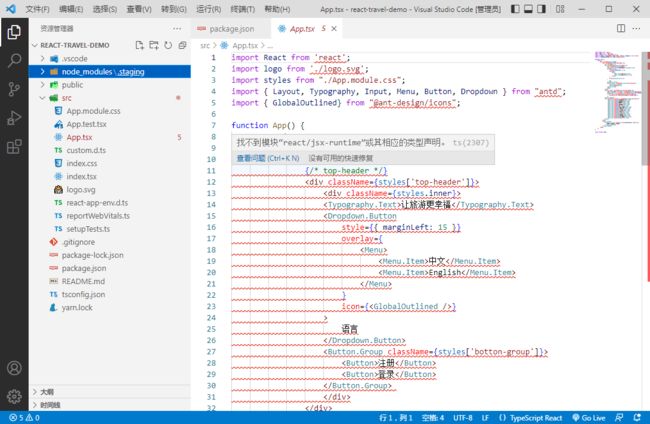Click the App.tsx breadcrumb segment

coord(245,46)
